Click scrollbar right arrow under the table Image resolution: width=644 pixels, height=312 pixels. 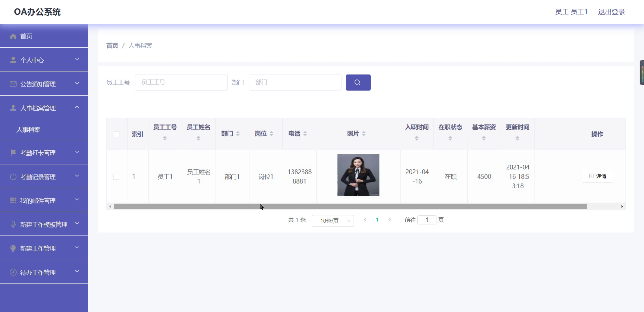622,207
